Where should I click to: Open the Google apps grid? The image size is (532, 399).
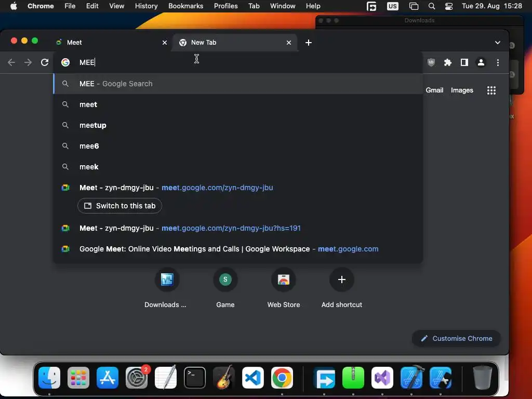(x=491, y=90)
